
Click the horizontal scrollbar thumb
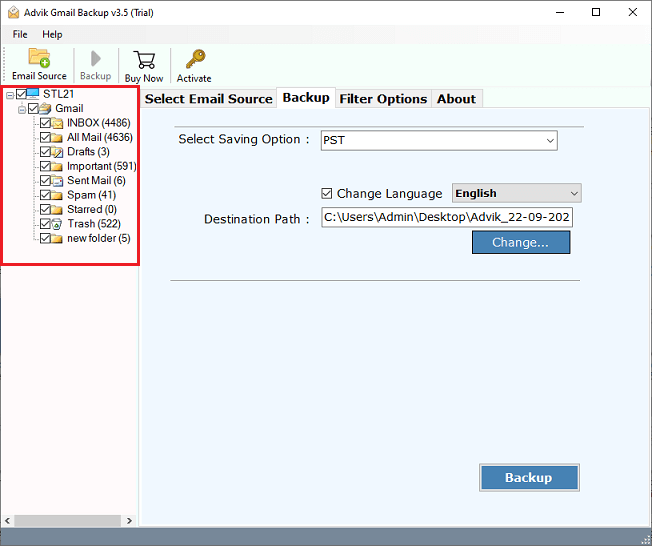pos(68,521)
